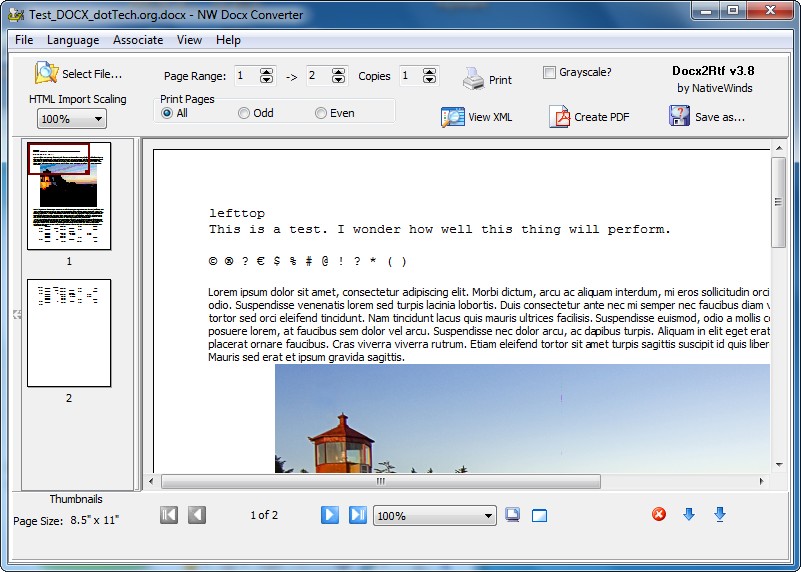Screen dimensions: 801x572
Task: Click the red cancel icon in bottom bar
Action: tap(659, 515)
